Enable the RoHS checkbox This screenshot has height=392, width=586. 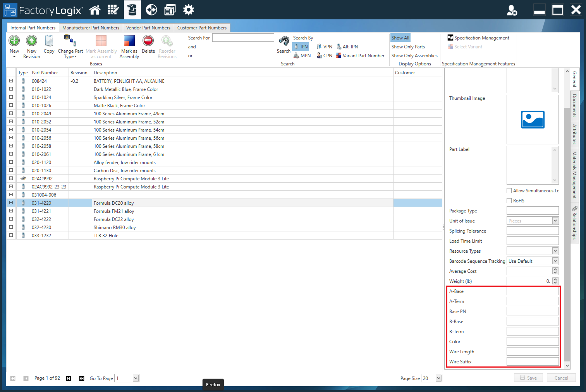[509, 200]
